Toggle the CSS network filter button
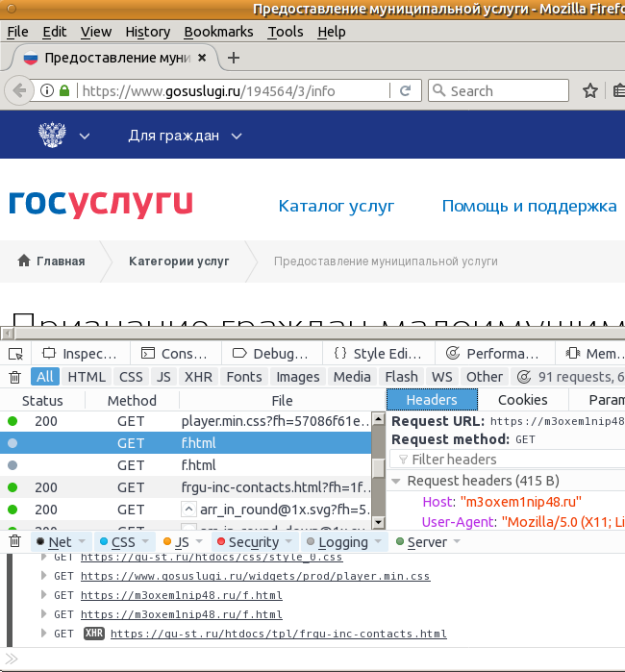This screenshot has width=625, height=672. pos(131,377)
